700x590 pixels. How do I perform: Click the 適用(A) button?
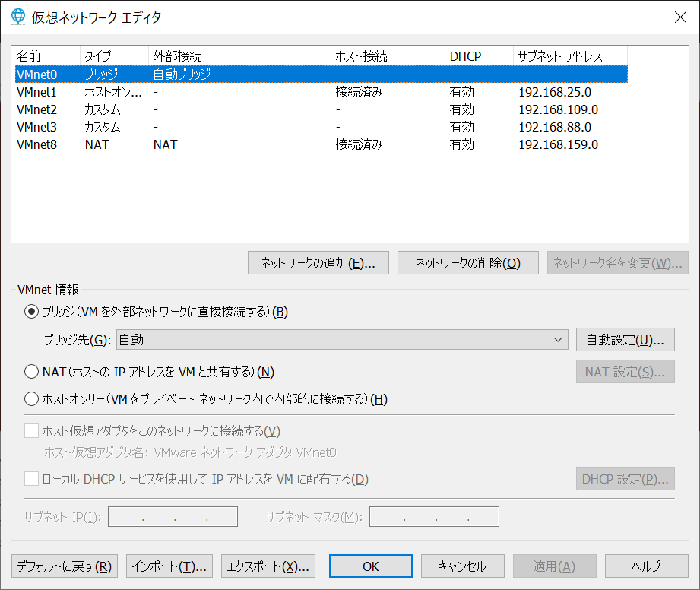pos(555,566)
